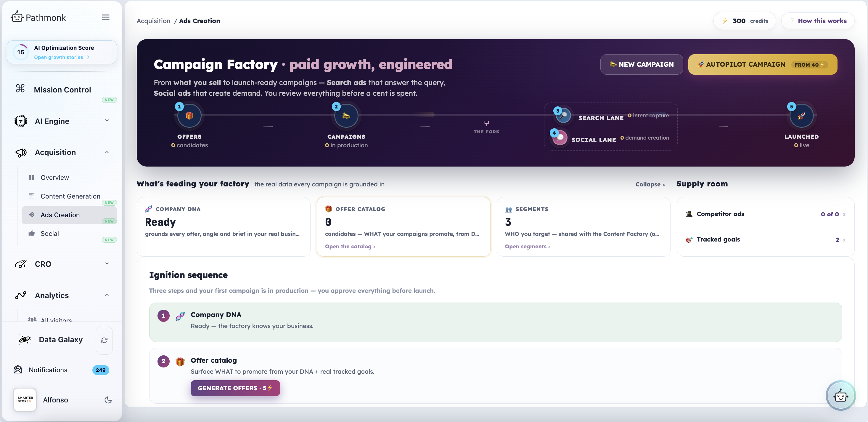This screenshot has width=868, height=422.
Task: Open the Social submenu item
Action: [50, 234]
